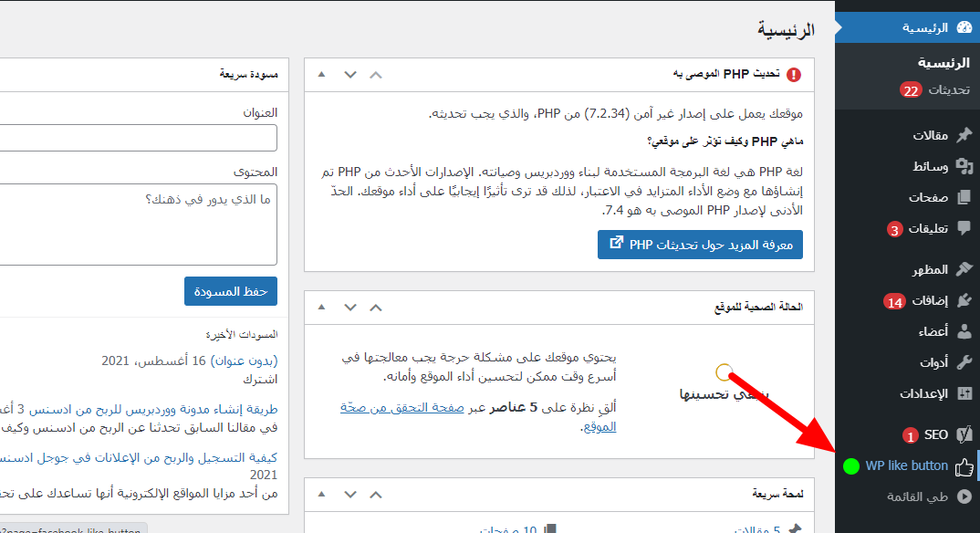Click معرفة المزيد حول تحديثات PHP button

tap(700, 245)
